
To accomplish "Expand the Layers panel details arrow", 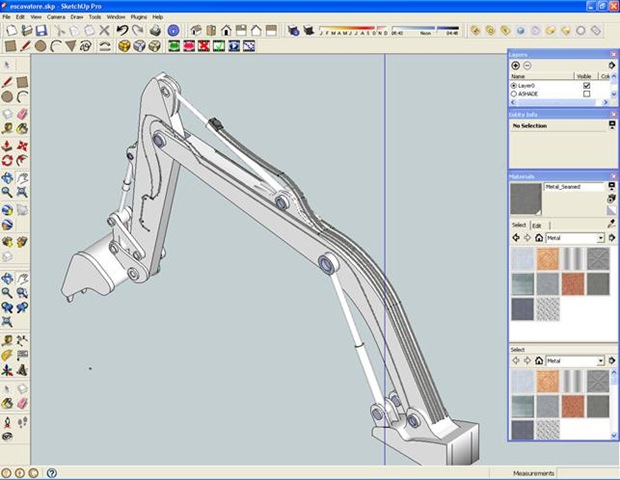I will [611, 65].
